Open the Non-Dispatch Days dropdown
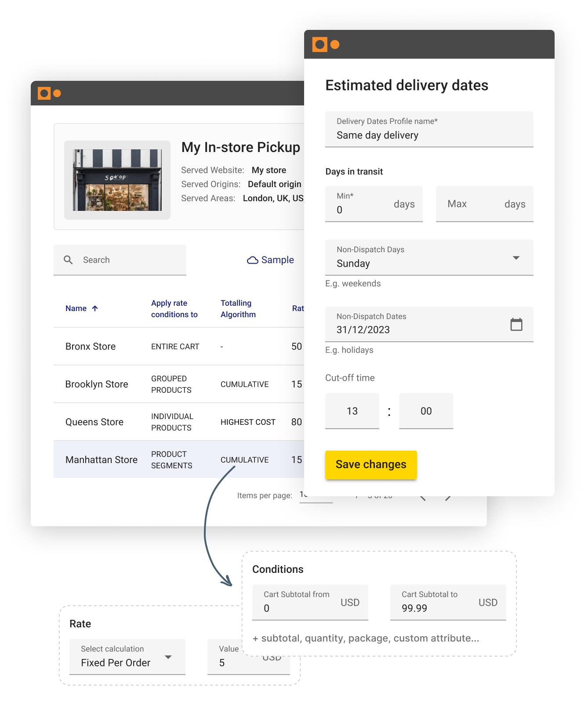This screenshot has height=702, width=588. [x=516, y=258]
